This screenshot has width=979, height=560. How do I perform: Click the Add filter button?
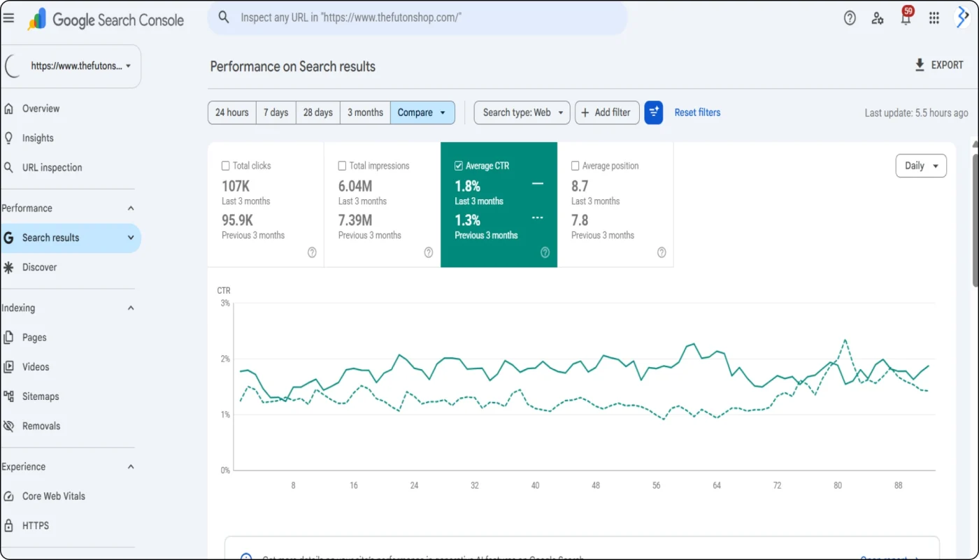[x=607, y=113]
